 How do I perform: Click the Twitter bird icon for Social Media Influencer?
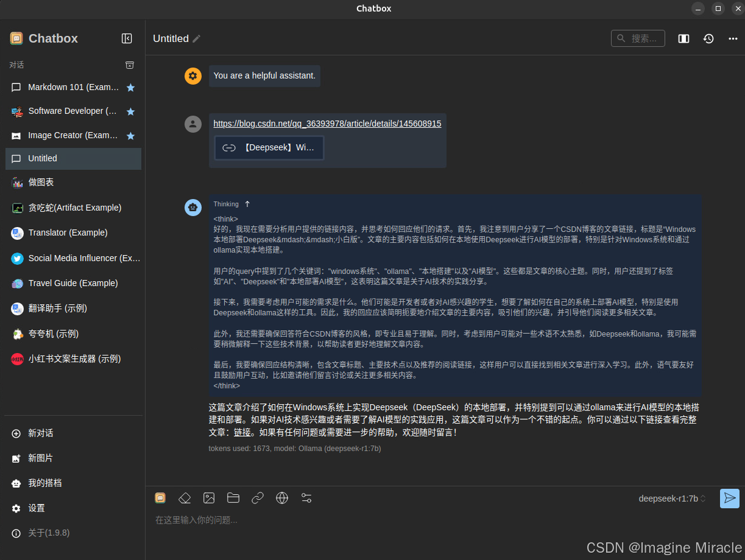(17, 258)
